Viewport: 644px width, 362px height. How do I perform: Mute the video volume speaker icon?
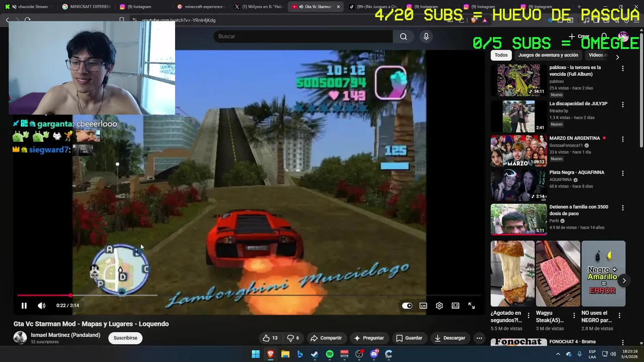tap(41, 306)
